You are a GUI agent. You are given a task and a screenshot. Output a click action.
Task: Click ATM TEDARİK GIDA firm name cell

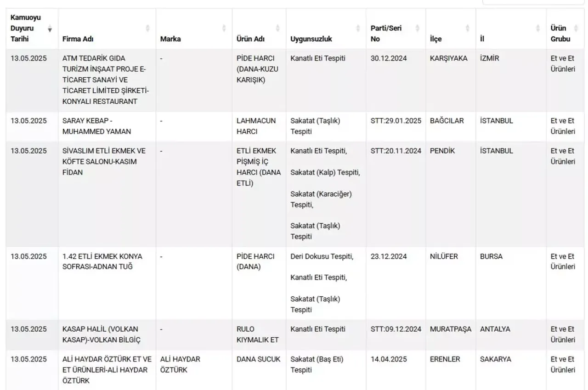pyautogui.click(x=104, y=80)
